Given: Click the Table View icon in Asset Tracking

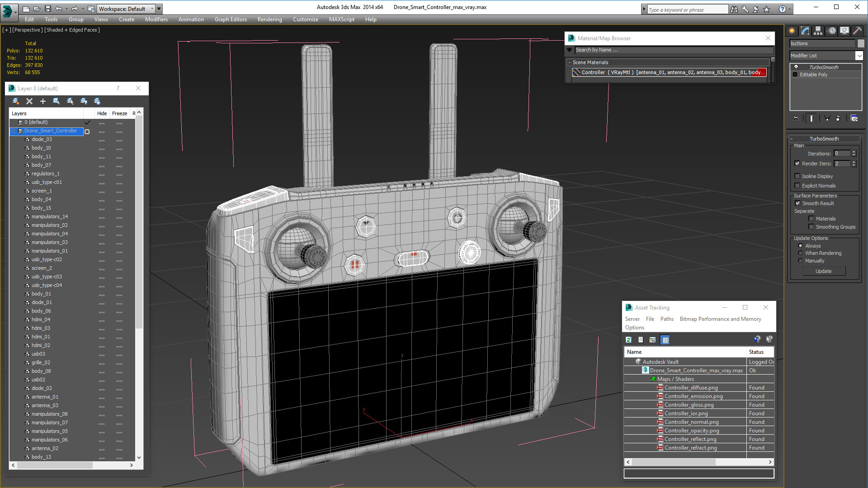Looking at the screenshot, I should pyautogui.click(x=665, y=340).
